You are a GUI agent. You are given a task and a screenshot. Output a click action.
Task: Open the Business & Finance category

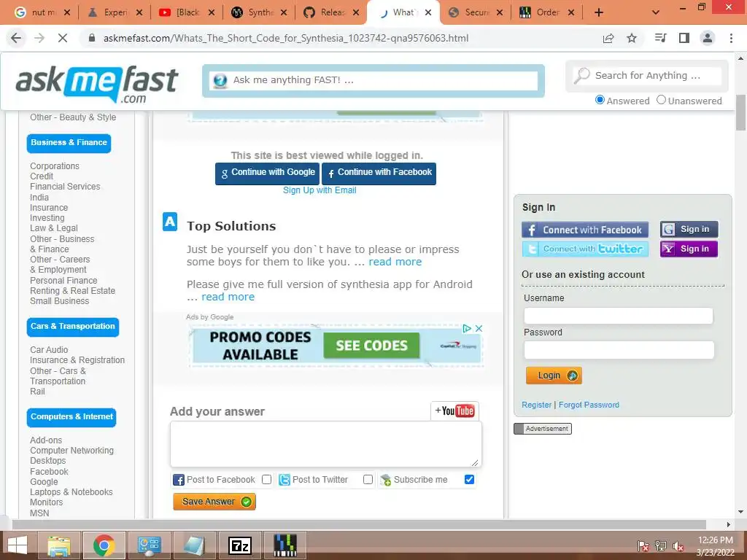tap(69, 143)
